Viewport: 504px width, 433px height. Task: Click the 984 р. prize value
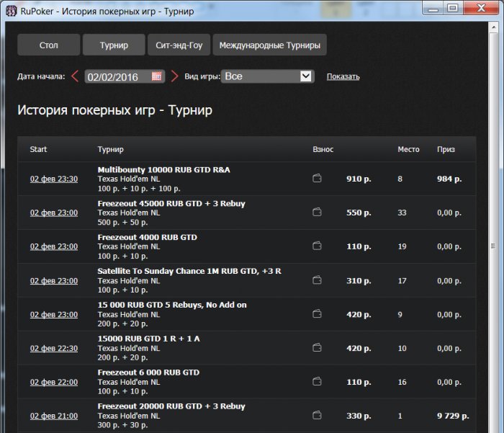click(x=449, y=179)
